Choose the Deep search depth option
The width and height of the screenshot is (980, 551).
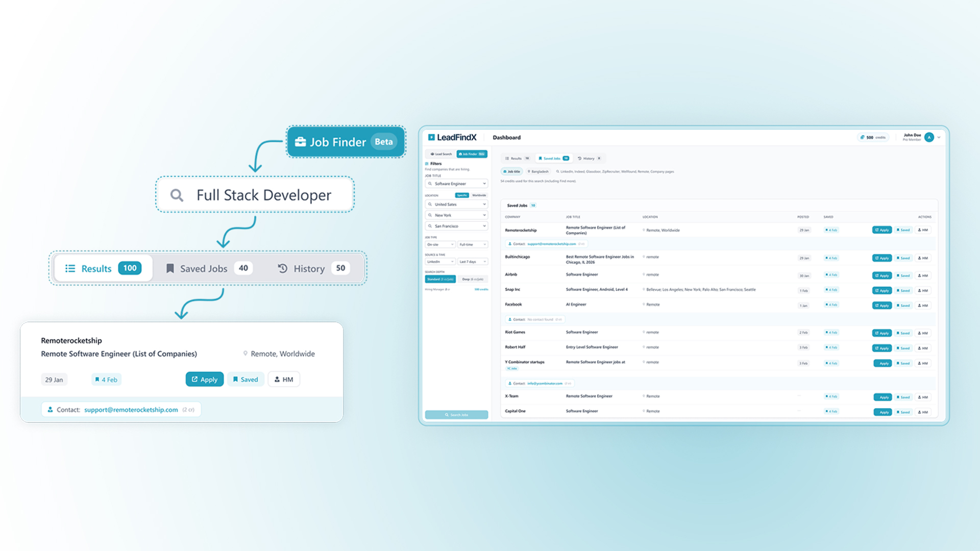tap(473, 279)
